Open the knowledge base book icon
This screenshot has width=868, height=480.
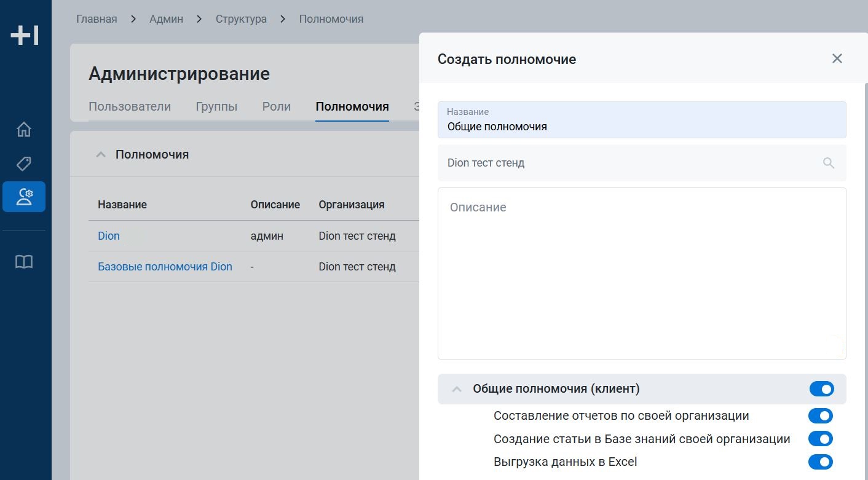coord(24,262)
